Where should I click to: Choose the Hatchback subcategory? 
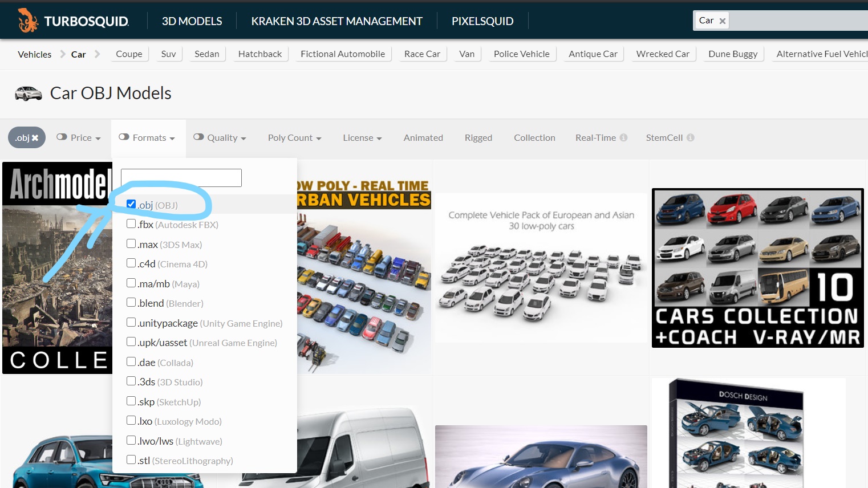tap(259, 54)
